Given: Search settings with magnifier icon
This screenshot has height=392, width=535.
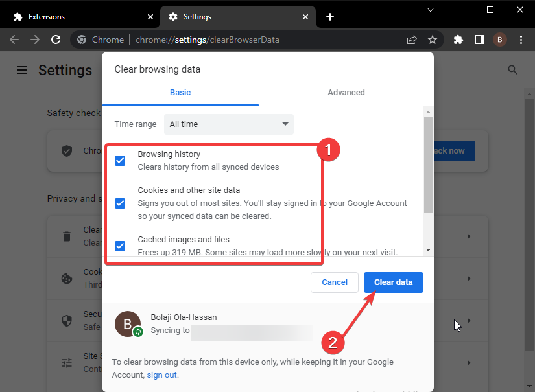Looking at the screenshot, I should (x=512, y=70).
